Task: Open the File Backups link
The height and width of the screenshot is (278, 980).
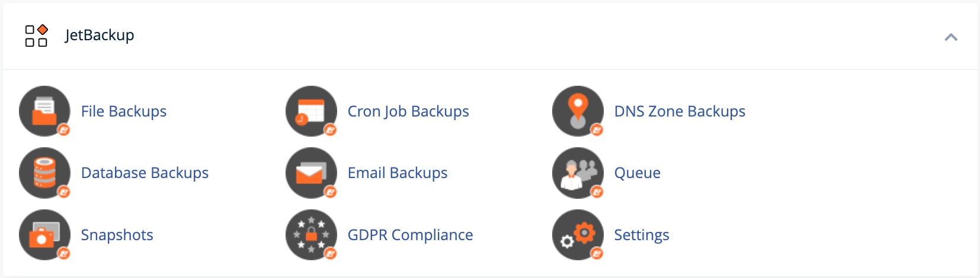Action: 124,111
